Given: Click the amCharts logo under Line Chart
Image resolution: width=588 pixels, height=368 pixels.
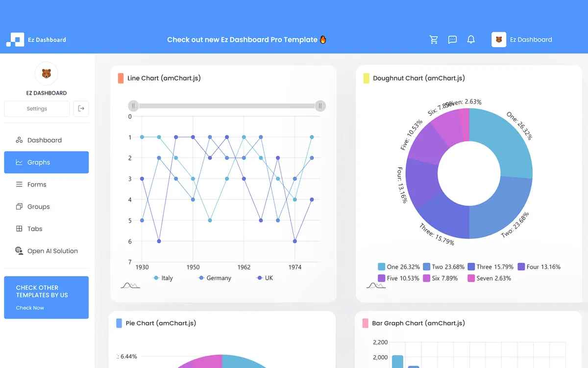Looking at the screenshot, I should (x=130, y=285).
